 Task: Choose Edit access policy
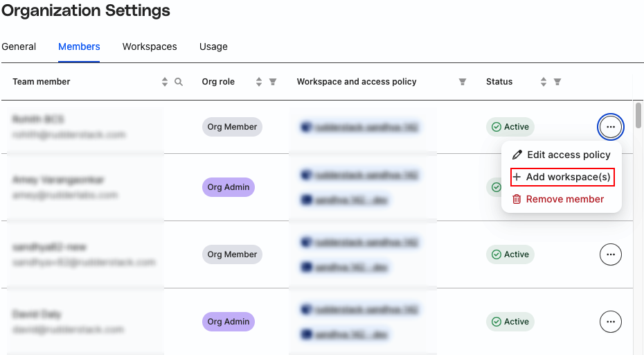(x=562, y=155)
